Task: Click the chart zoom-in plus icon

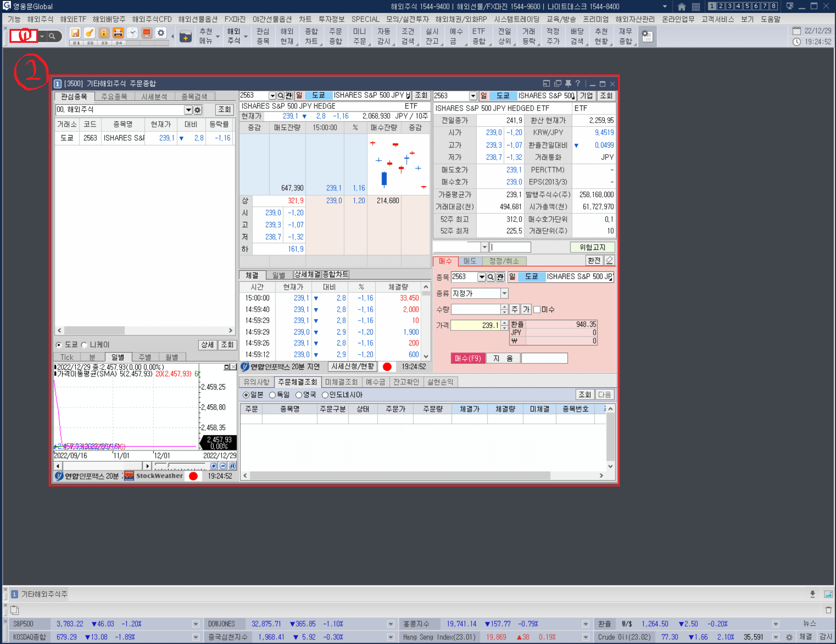Action: tap(213, 466)
